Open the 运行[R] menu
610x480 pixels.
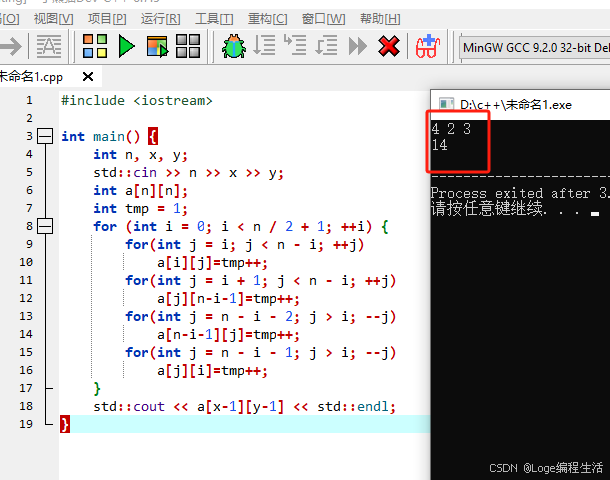click(x=160, y=19)
